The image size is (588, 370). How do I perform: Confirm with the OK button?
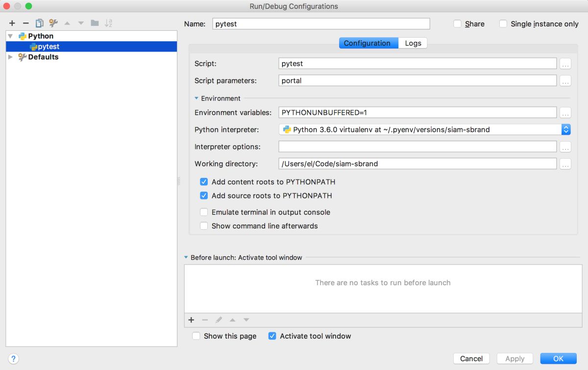click(x=558, y=359)
